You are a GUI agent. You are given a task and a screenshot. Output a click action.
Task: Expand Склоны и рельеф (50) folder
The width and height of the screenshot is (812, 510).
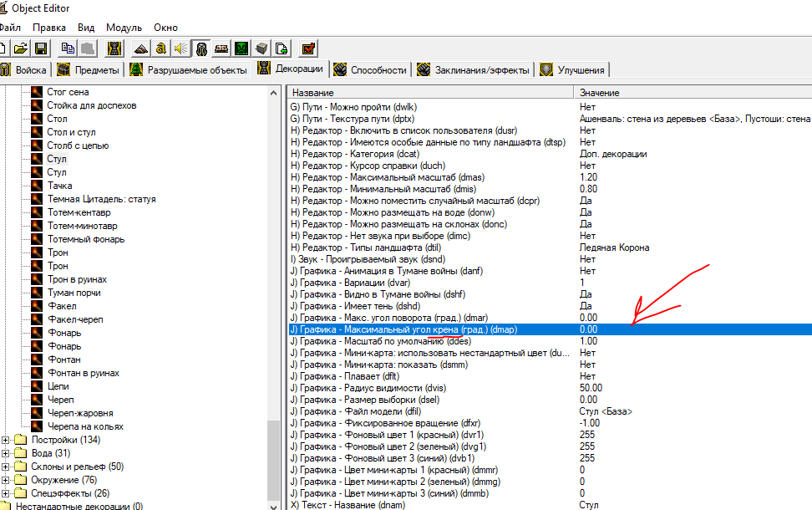coord(6,467)
